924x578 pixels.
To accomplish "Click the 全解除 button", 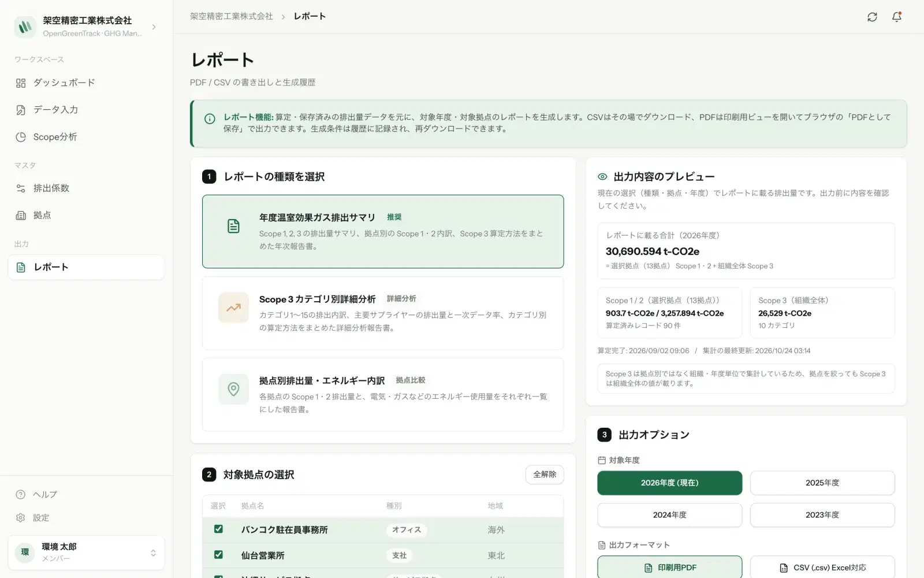I will (x=545, y=475).
